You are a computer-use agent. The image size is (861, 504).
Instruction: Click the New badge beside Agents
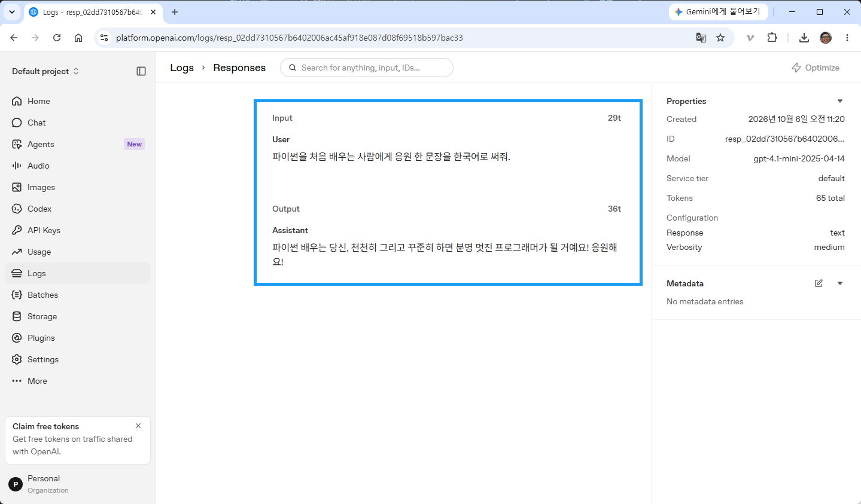pyautogui.click(x=135, y=144)
